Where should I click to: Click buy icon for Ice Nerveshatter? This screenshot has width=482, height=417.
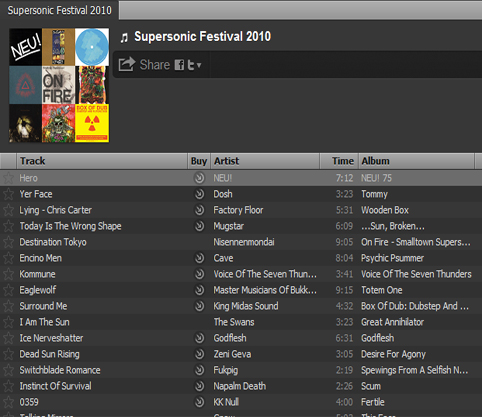pyautogui.click(x=199, y=338)
